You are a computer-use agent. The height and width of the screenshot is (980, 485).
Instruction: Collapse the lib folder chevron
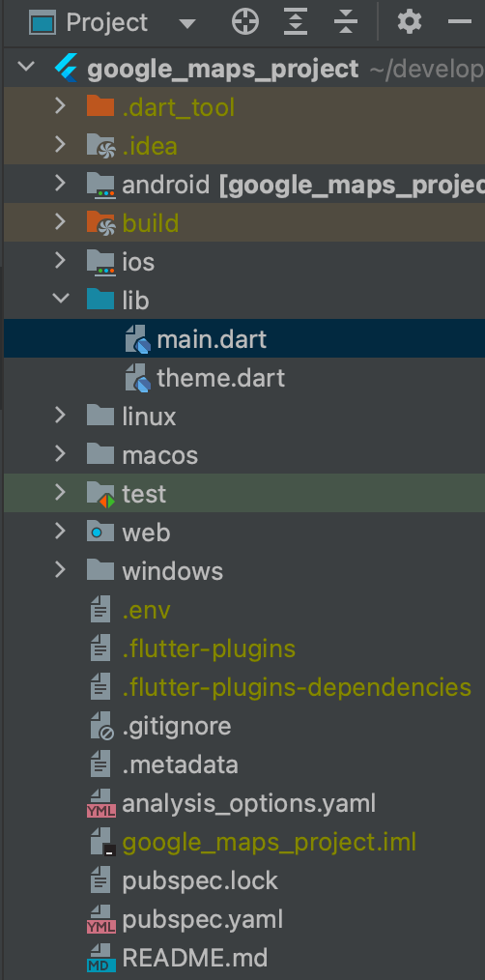click(60, 299)
